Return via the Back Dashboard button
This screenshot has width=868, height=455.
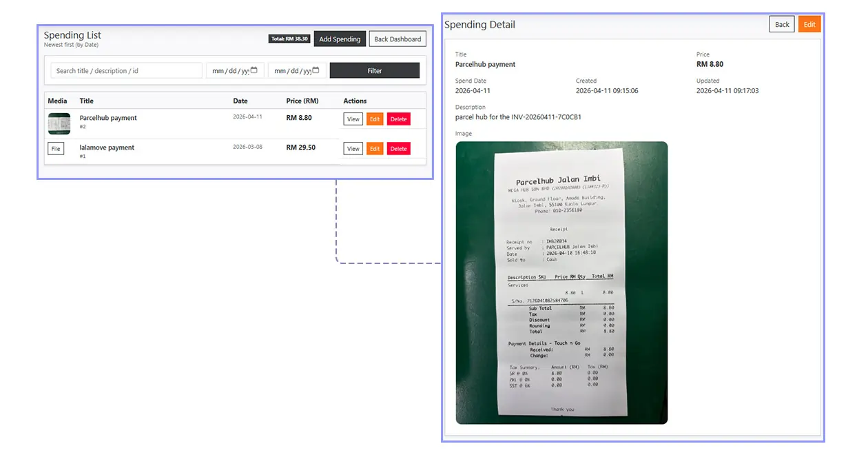397,39
